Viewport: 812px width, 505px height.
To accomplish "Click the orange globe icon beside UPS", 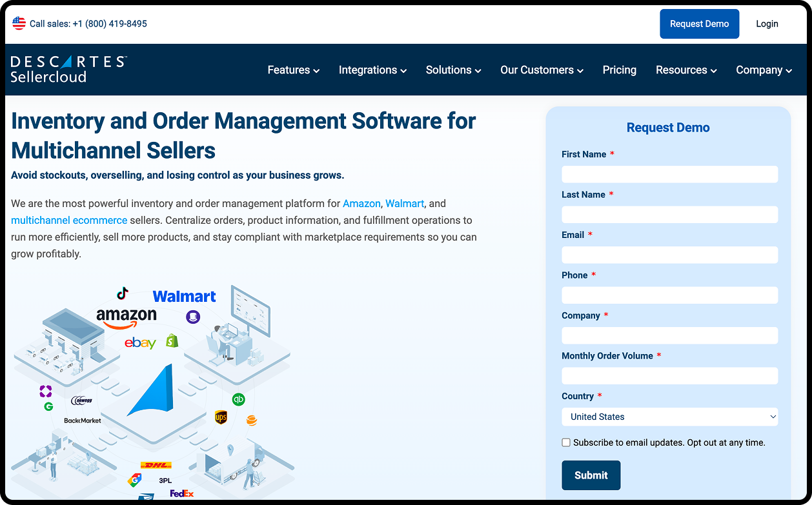I will tap(252, 421).
